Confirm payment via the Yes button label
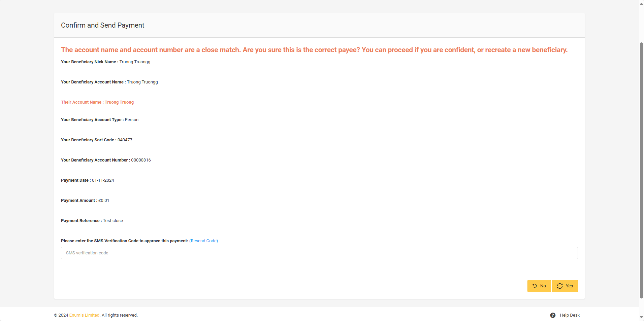Image resolution: width=644 pixels, height=321 pixels. point(569,286)
